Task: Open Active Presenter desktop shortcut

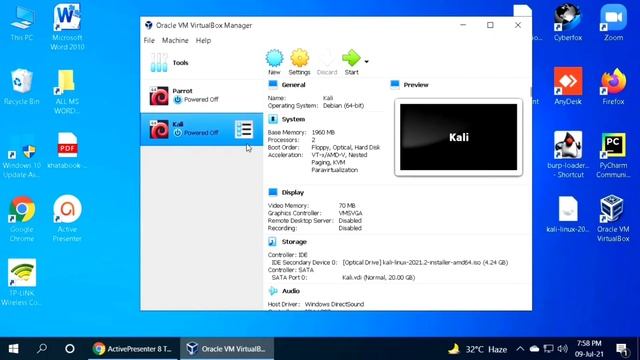Action: 67,219
